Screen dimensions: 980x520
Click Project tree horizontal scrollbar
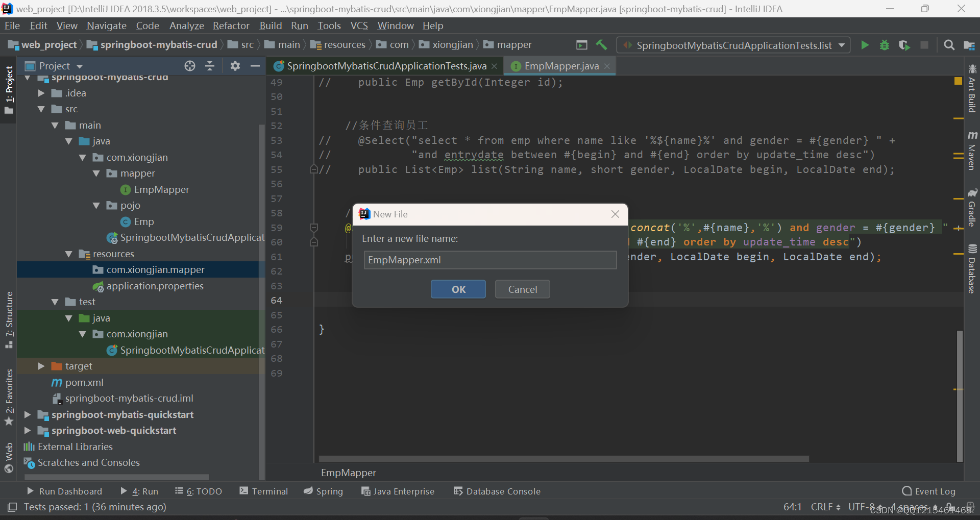point(116,477)
